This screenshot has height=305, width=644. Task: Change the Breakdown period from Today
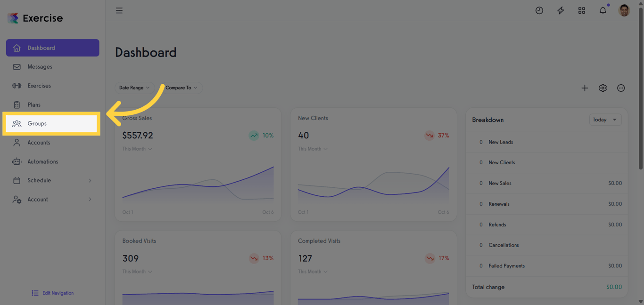[605, 120]
